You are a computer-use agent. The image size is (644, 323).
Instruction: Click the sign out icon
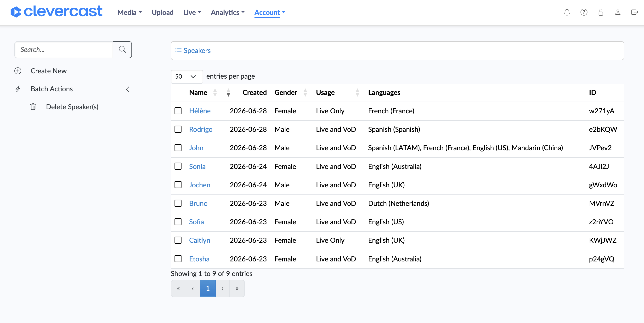coord(634,12)
